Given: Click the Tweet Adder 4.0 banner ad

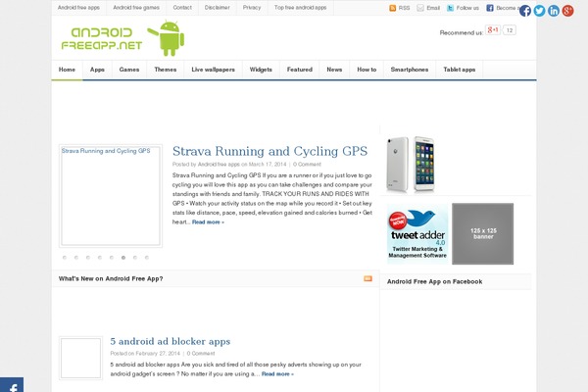Looking at the screenshot, I should [x=417, y=233].
